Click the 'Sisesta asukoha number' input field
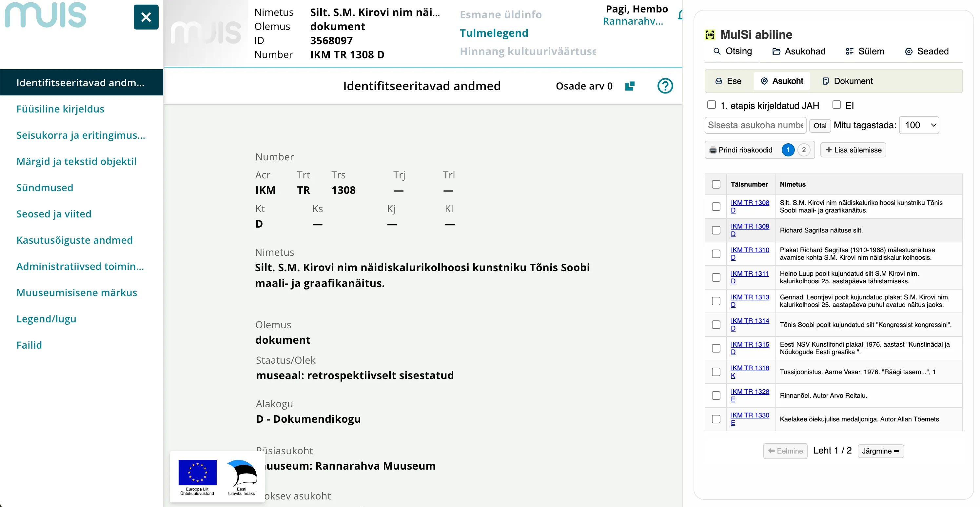The width and height of the screenshot is (980, 507). coord(755,125)
